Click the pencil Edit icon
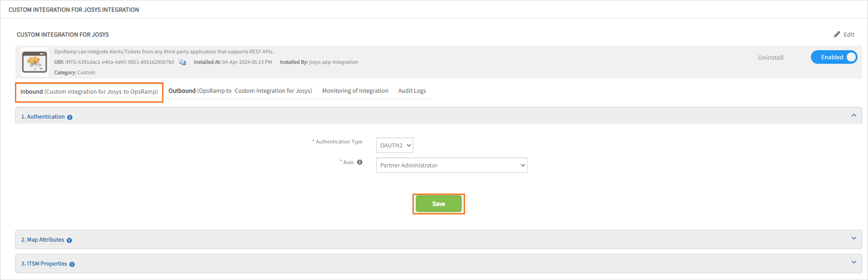The width and height of the screenshot is (868, 280). tap(837, 34)
